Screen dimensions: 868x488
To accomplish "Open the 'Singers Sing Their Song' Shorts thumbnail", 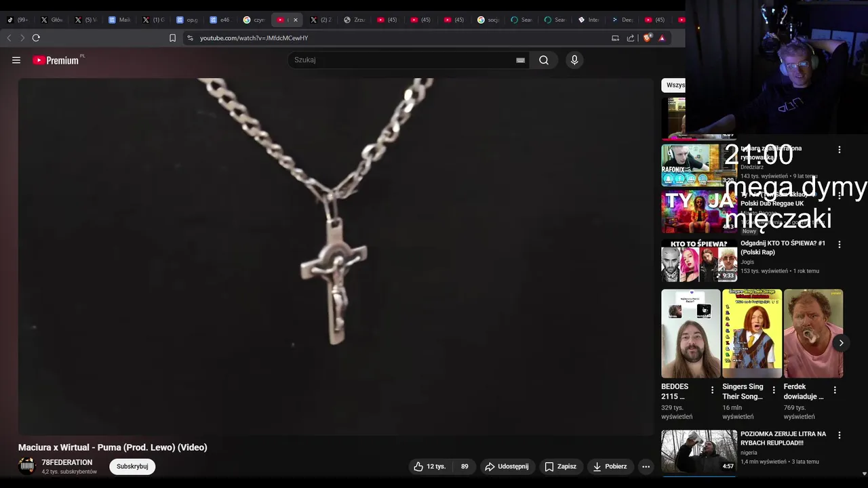I will [x=752, y=333].
